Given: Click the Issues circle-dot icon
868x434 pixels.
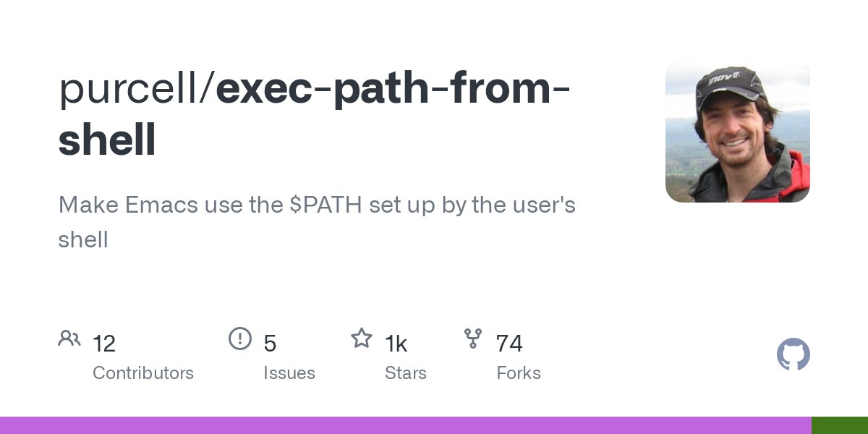Looking at the screenshot, I should (x=240, y=339).
